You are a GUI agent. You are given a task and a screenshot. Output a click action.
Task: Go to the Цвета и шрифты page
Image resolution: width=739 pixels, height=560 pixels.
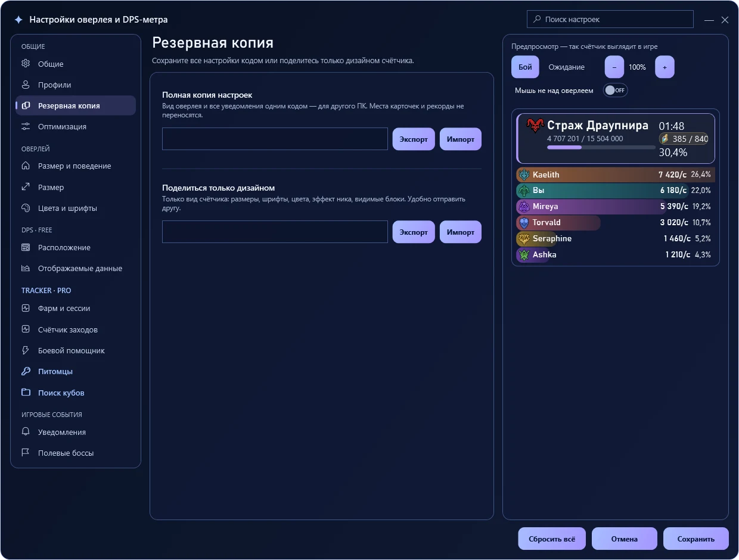click(76, 208)
